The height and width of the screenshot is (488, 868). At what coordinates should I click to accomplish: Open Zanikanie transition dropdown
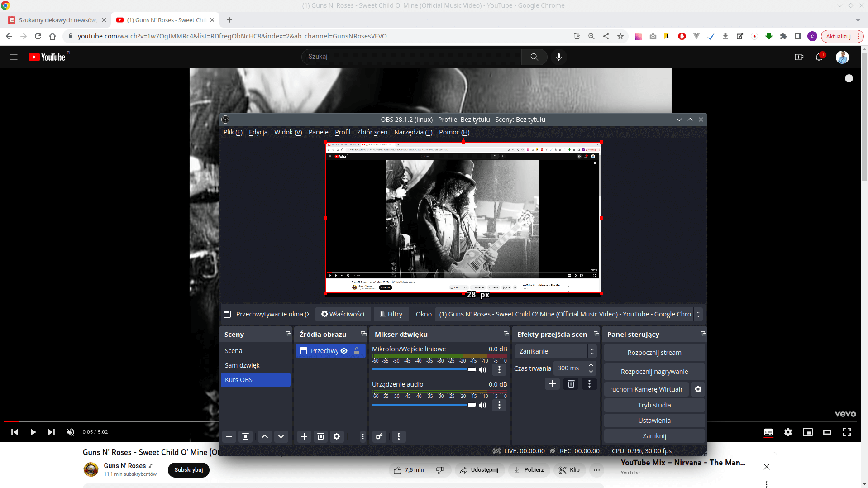click(556, 351)
